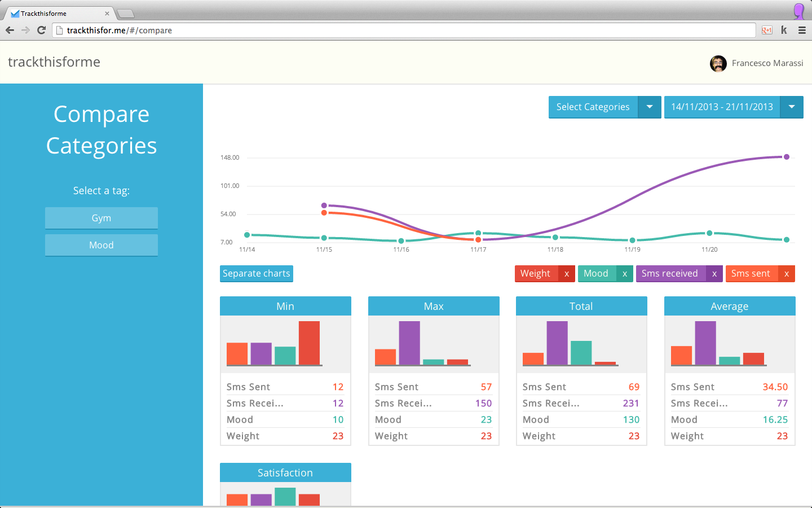Select the Mood tag in sidebar
This screenshot has width=812, height=508.
click(x=101, y=245)
